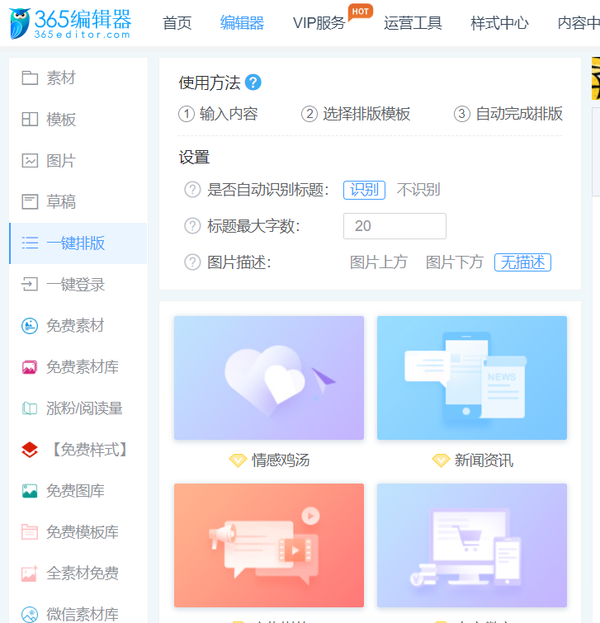
Task: Click the 免费模板库 pink folder icon
Action: tap(30, 532)
